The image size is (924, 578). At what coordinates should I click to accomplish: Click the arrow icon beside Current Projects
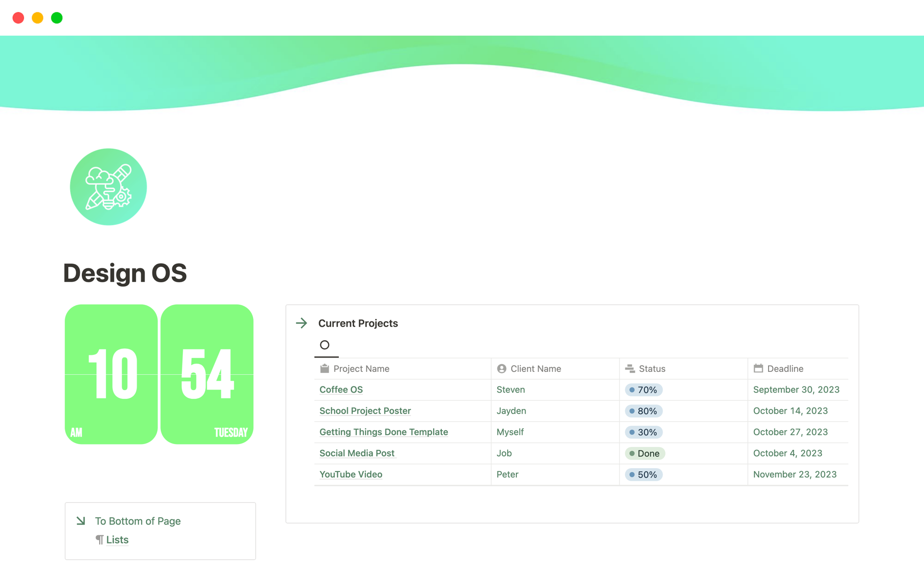point(302,323)
